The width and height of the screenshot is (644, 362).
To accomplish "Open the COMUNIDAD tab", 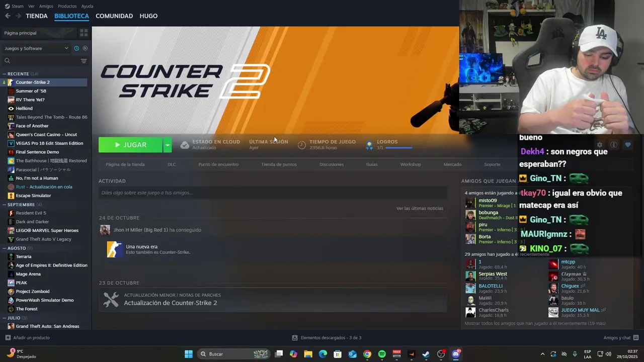I will (x=114, y=16).
